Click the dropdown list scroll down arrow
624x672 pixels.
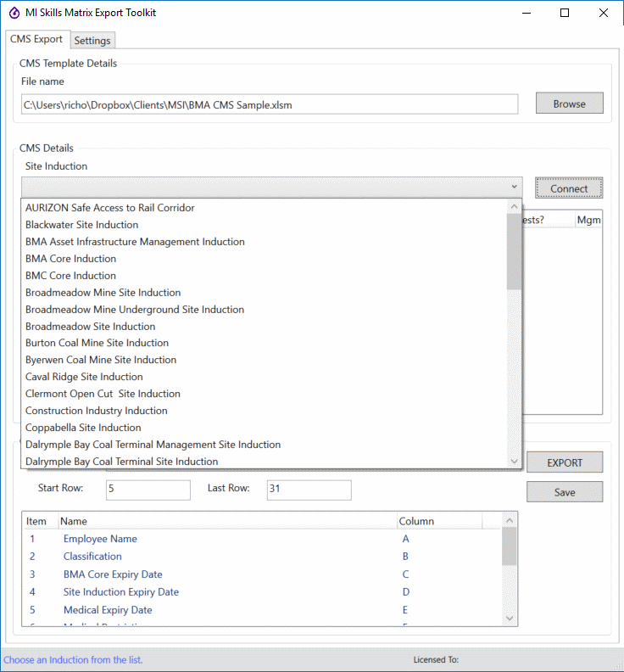(514, 461)
